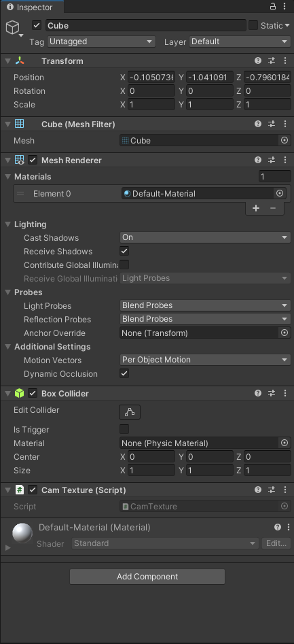Expand the Default-Material properties arrow

pos(7,548)
